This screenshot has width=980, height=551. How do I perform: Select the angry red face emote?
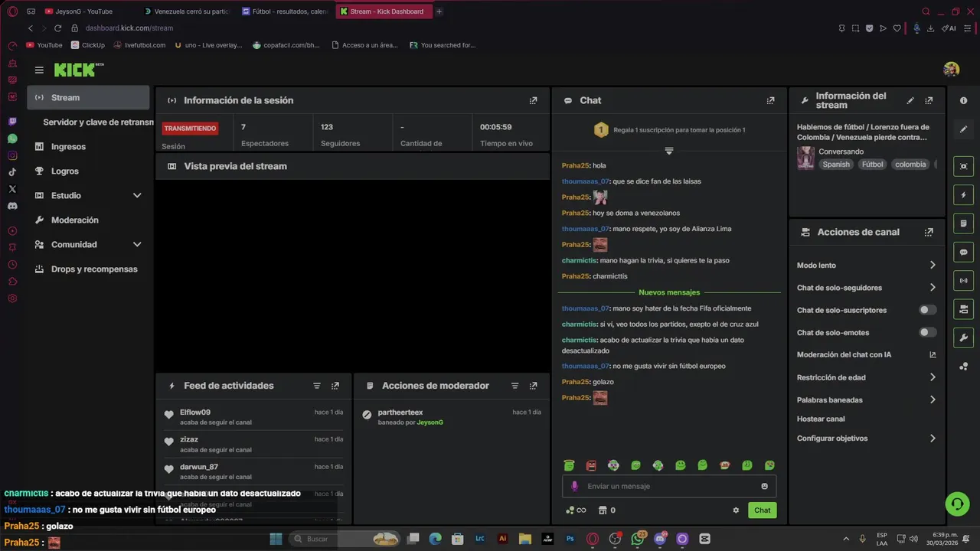591,465
